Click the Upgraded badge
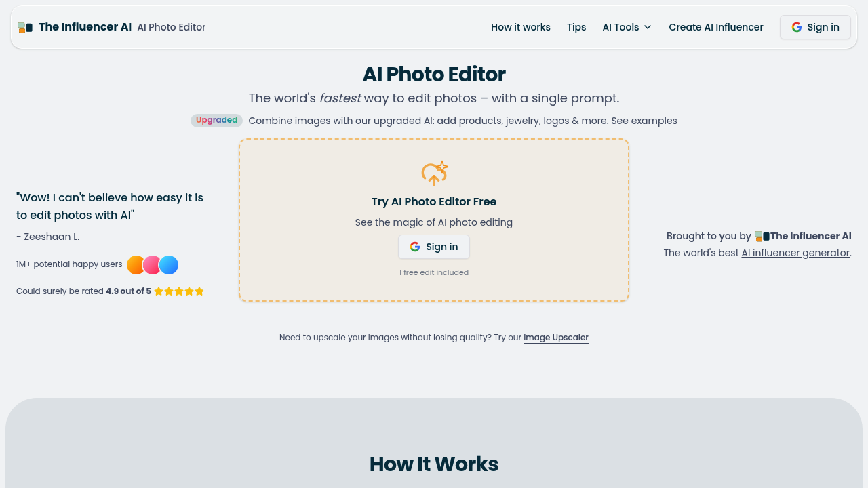Image resolution: width=868 pixels, height=488 pixels. pos(216,120)
